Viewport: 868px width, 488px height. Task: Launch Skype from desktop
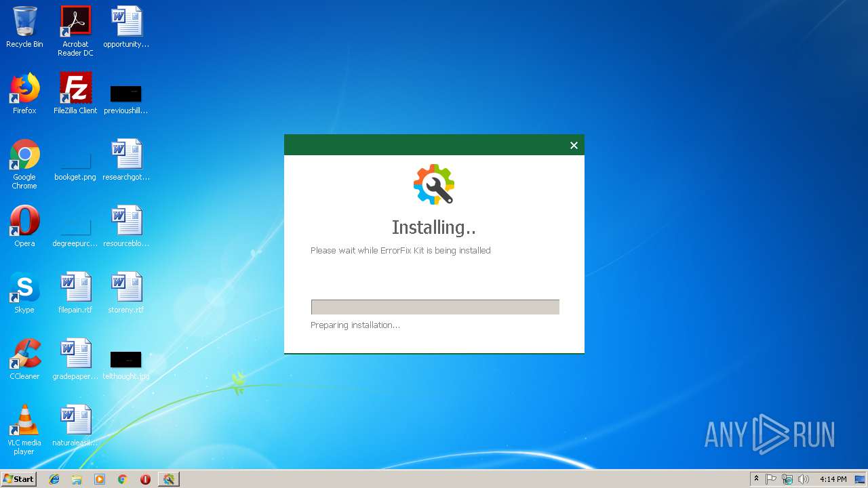pos(24,293)
